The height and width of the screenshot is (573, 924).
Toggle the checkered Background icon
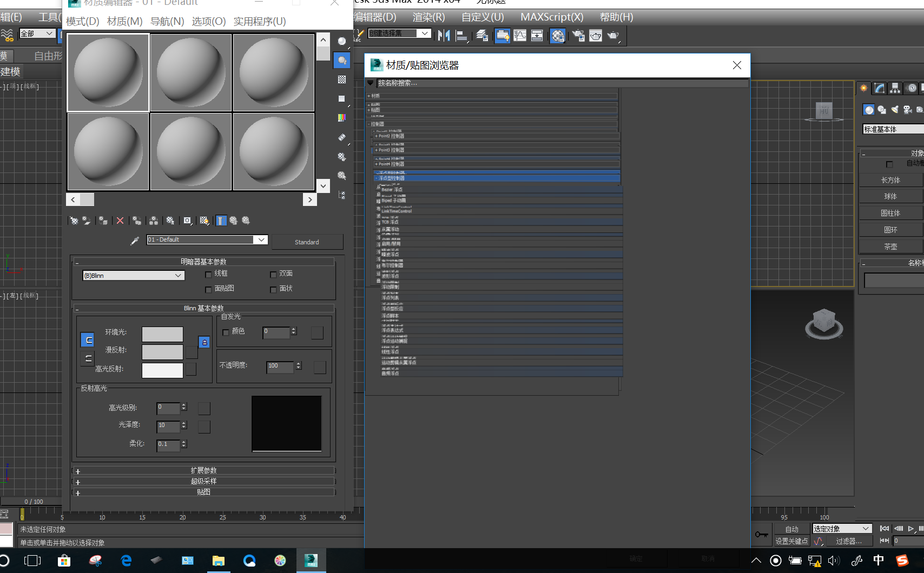[342, 79]
